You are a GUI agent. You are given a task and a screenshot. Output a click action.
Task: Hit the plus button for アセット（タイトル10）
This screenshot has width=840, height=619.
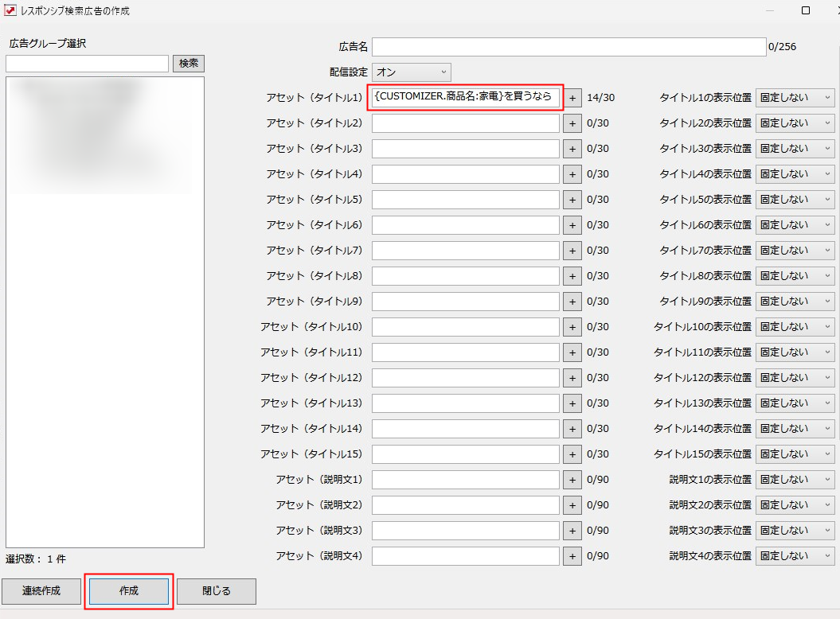[572, 327]
